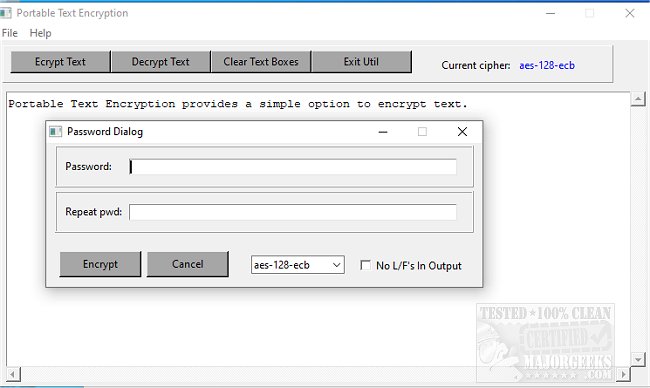Click the horizontal scrollbar right arrow
650x388 pixels.
(x=623, y=374)
